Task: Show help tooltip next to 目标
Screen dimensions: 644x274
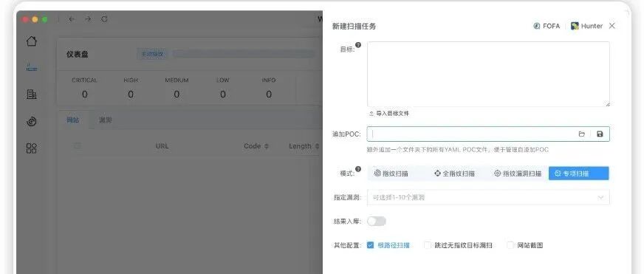Action: pyautogui.click(x=358, y=45)
